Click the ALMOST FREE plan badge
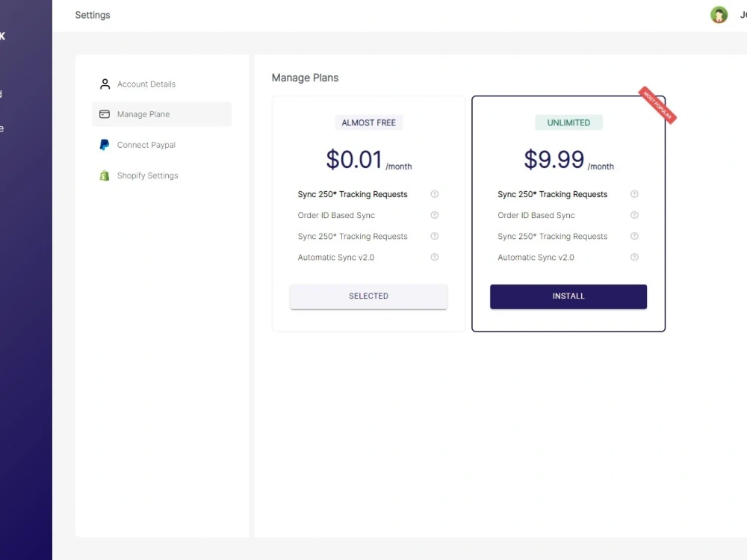The height and width of the screenshot is (560, 747). (369, 122)
